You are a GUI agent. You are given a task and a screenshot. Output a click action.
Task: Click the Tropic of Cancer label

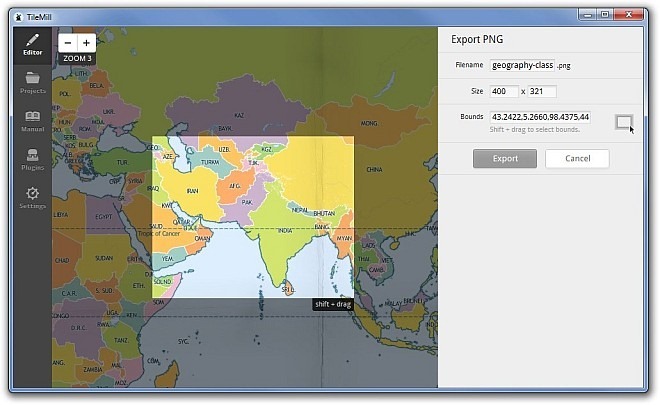click(159, 234)
